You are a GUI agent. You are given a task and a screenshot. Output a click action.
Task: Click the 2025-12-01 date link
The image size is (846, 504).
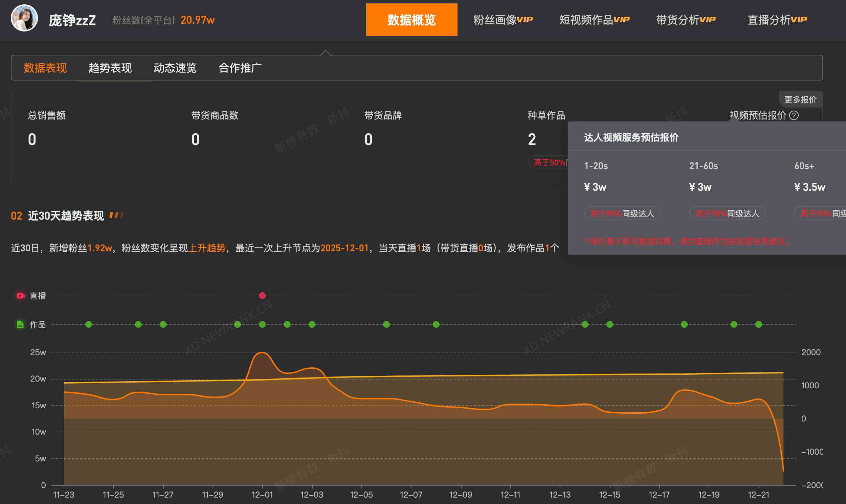pos(344,248)
